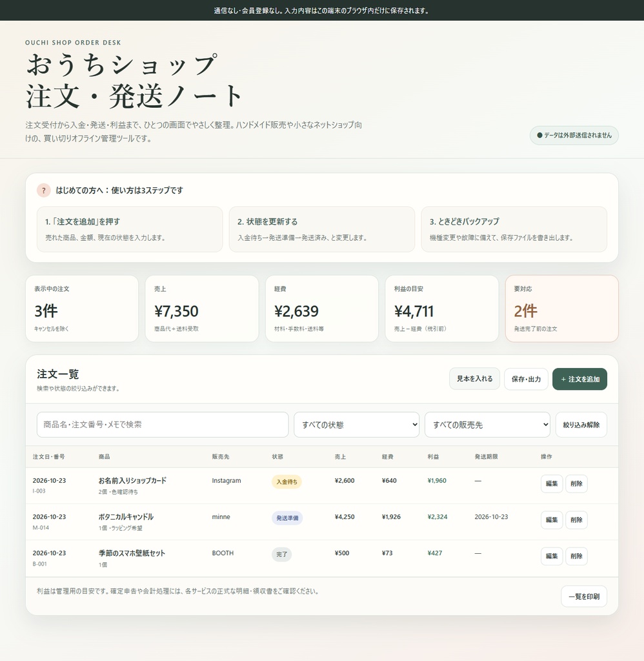Click the 一覧を印刷 button
Image resolution: width=644 pixels, height=661 pixels.
tap(584, 596)
